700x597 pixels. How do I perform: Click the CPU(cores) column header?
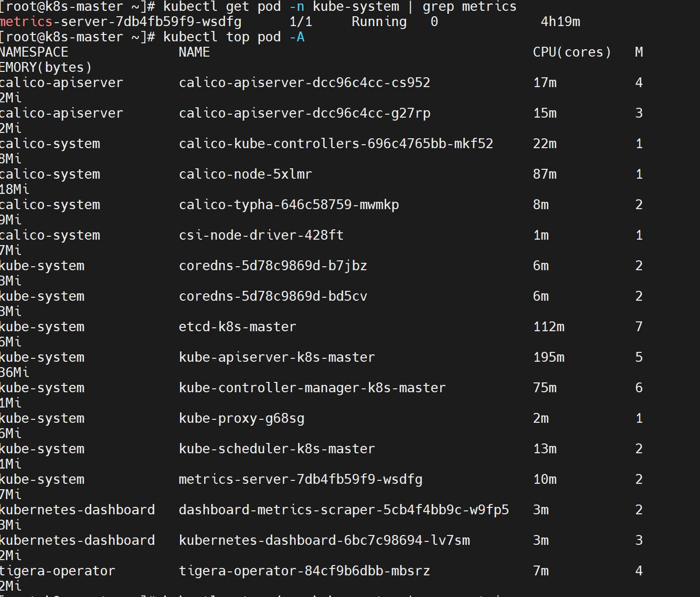[x=572, y=52]
